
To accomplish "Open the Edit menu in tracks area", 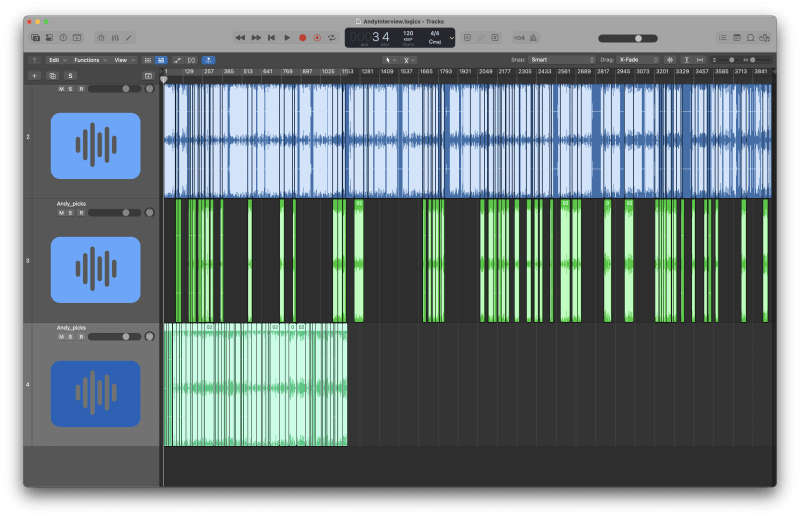I will (57, 60).
